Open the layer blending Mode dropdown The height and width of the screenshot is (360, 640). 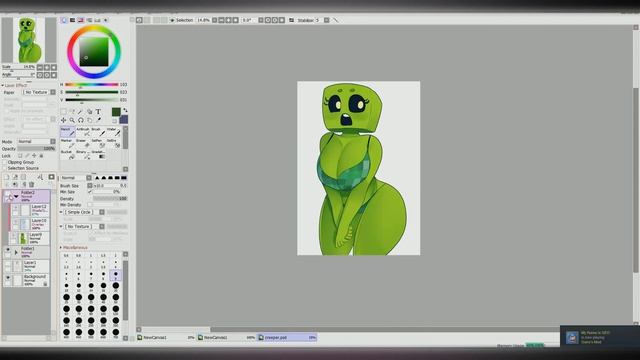pyautogui.click(x=36, y=142)
